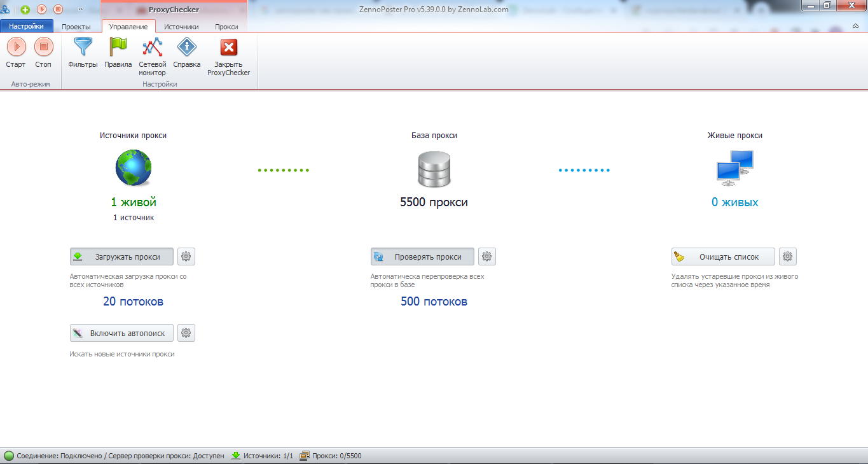Collapse the ribbon with the chevron
The image size is (868, 464).
point(855,26)
